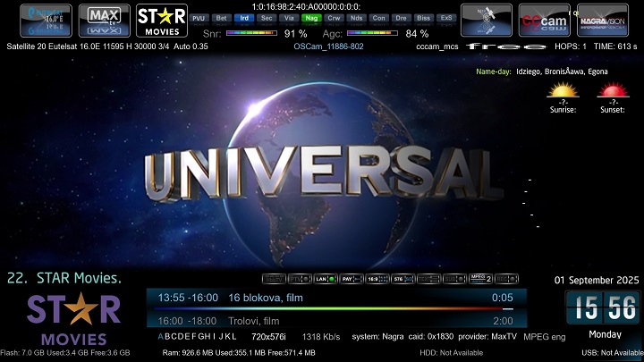Viewport: 644px width, 362px height.
Task: Click the MAX tv provider logo
Action: pos(105,21)
